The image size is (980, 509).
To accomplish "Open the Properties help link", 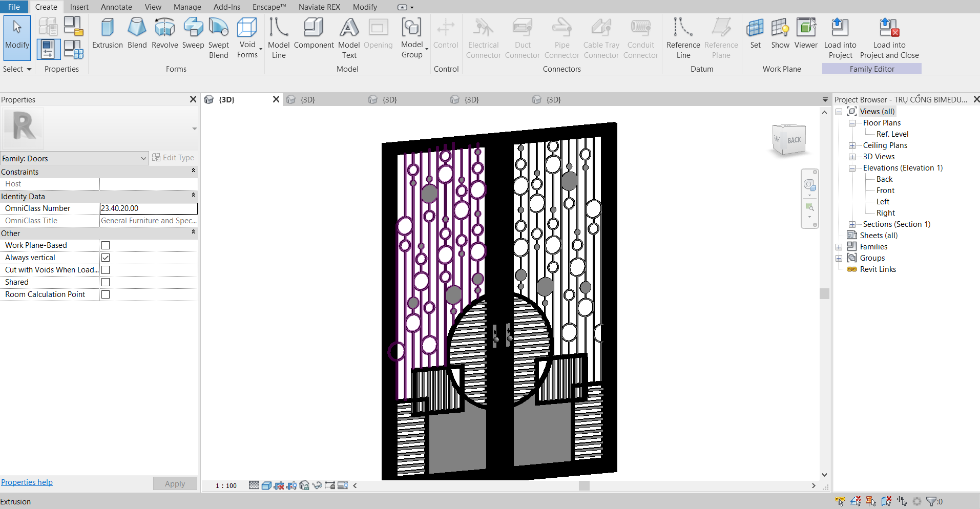I will pyautogui.click(x=27, y=482).
